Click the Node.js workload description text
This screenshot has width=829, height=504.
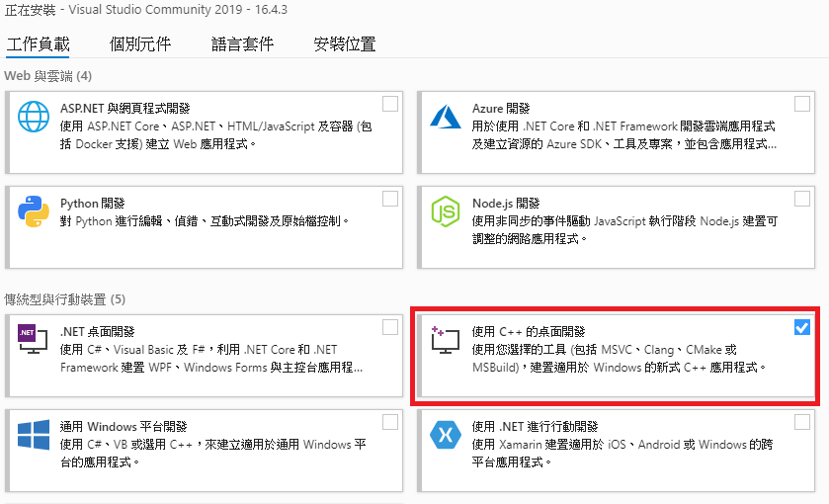pyautogui.click(x=624, y=230)
